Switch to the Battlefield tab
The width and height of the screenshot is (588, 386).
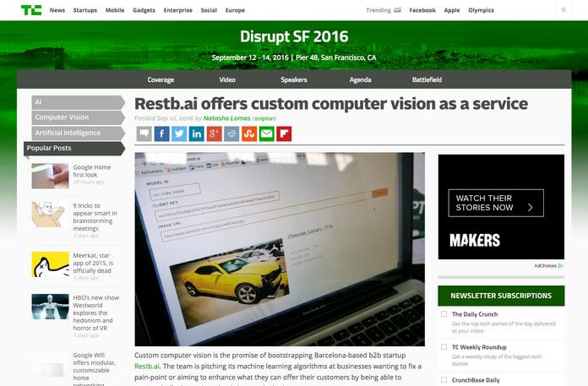427,79
